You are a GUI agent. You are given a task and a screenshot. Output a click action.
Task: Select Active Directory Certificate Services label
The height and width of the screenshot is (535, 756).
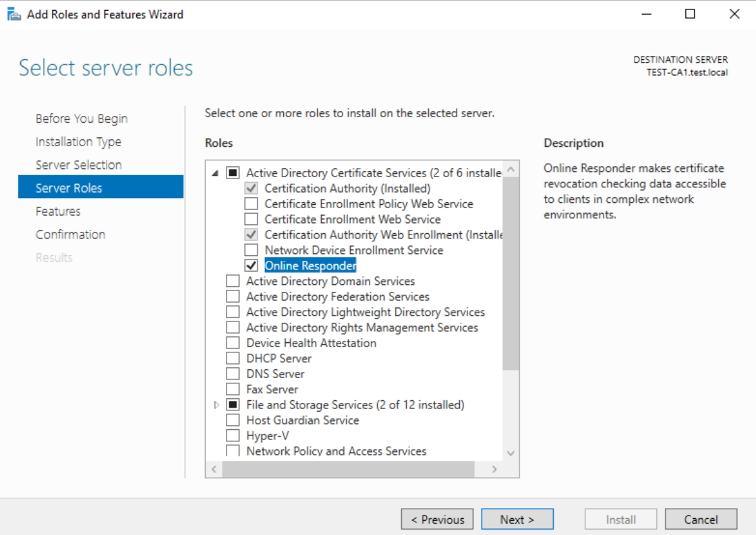click(374, 172)
